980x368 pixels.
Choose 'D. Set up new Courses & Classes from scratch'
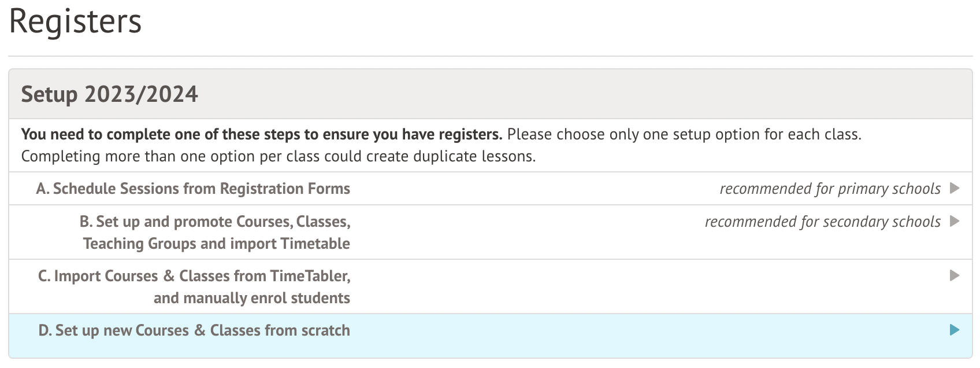(194, 330)
